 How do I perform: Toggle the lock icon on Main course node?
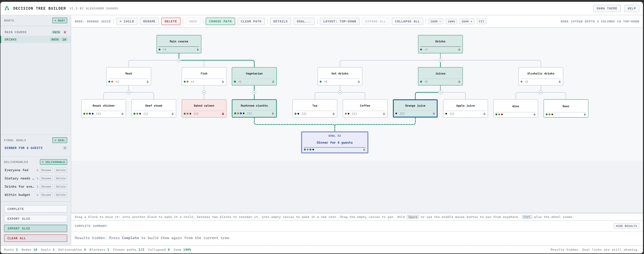(197, 49)
